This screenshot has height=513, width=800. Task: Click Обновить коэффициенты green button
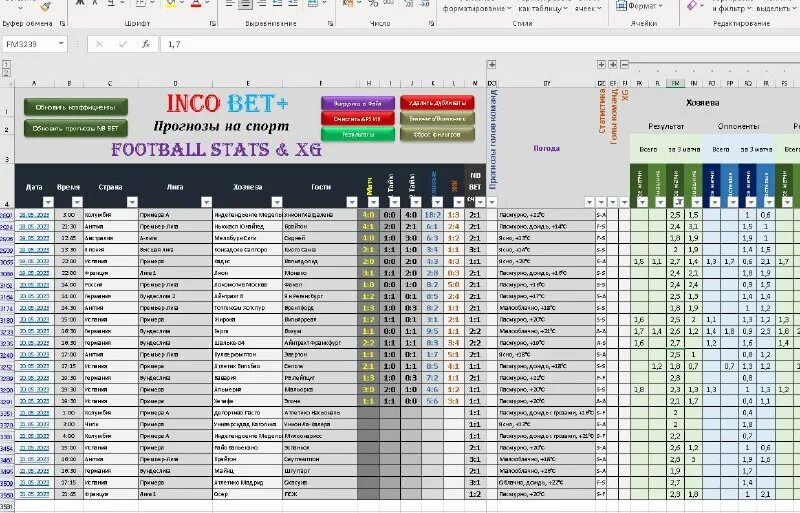pos(76,107)
